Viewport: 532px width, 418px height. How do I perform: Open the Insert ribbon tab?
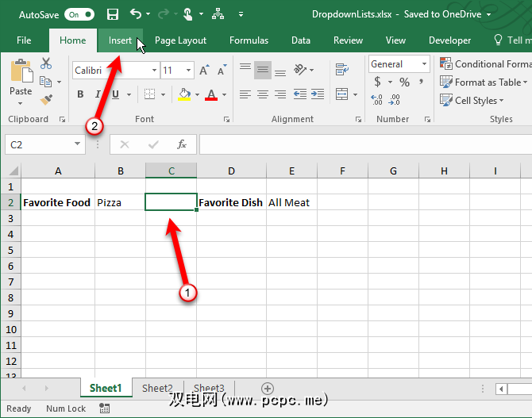point(121,40)
